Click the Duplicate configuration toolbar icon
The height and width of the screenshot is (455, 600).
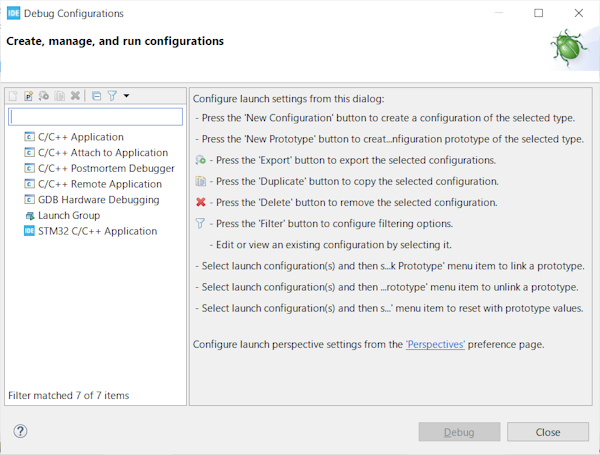[60, 96]
